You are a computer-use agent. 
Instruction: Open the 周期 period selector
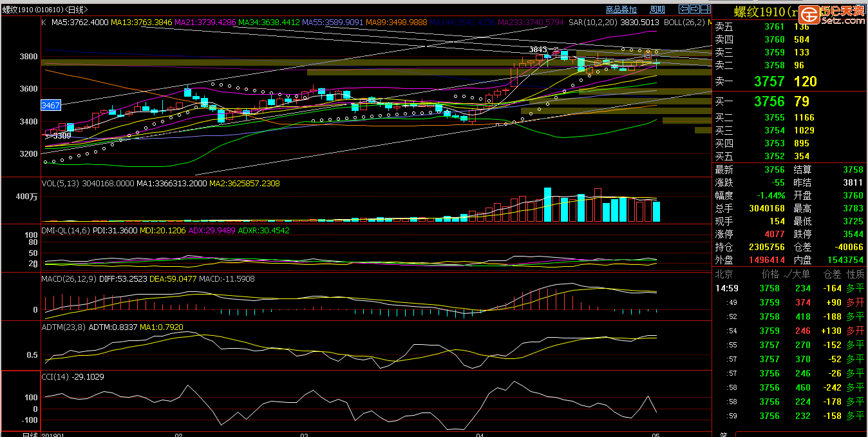(657, 10)
